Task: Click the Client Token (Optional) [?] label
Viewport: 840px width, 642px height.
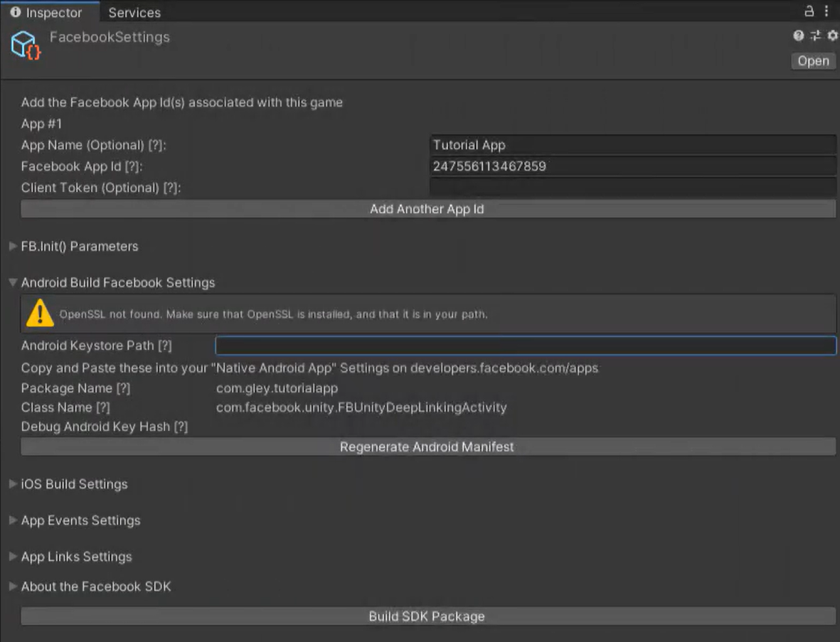Action: [x=101, y=188]
